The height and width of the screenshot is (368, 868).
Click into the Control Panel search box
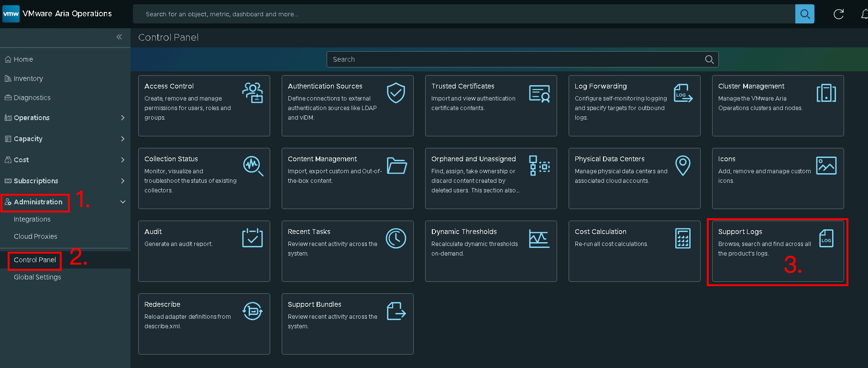(x=522, y=59)
